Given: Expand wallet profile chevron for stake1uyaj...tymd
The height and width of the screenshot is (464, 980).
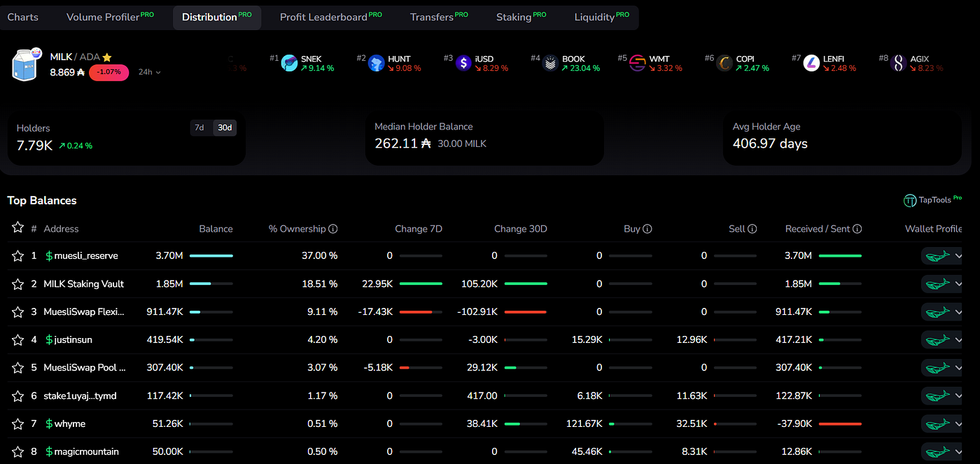Looking at the screenshot, I should point(958,397).
